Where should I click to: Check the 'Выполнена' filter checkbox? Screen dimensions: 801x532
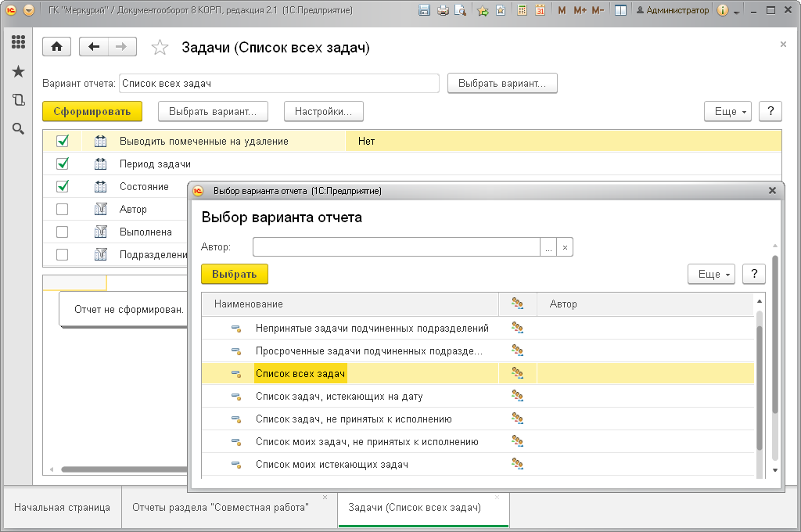coord(63,232)
